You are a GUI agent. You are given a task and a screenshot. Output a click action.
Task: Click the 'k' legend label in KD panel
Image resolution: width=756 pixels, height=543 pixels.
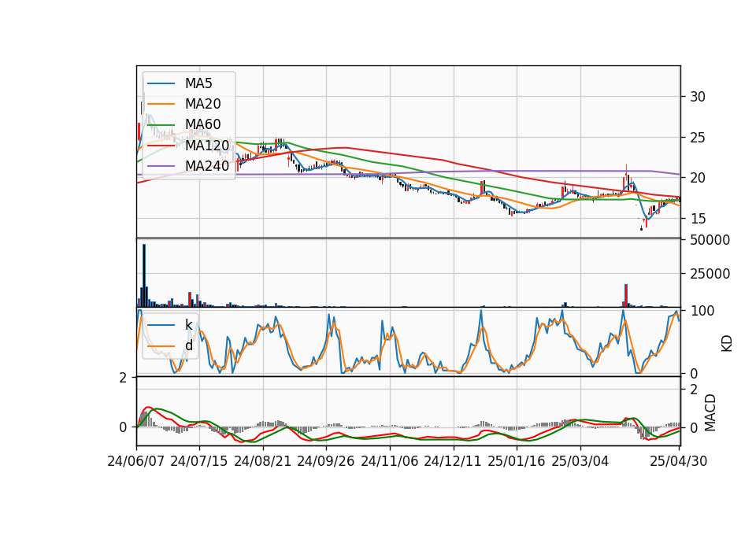(x=188, y=325)
